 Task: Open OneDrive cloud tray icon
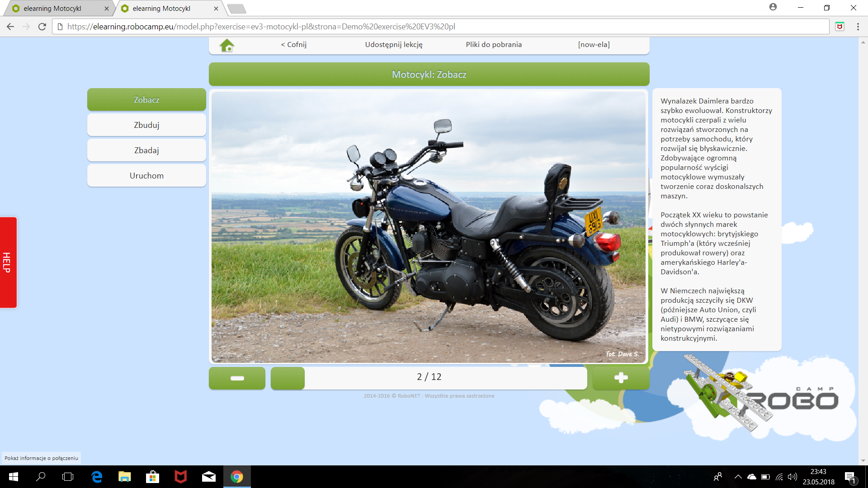pyautogui.click(x=752, y=477)
